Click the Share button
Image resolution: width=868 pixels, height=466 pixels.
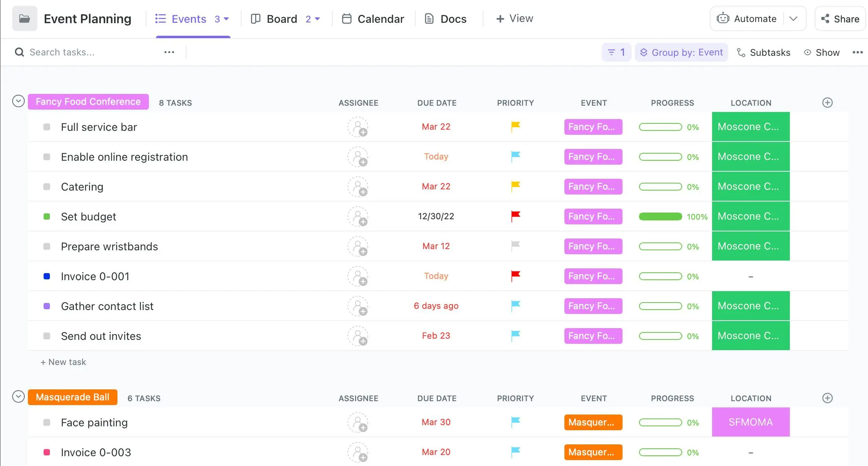(840, 18)
